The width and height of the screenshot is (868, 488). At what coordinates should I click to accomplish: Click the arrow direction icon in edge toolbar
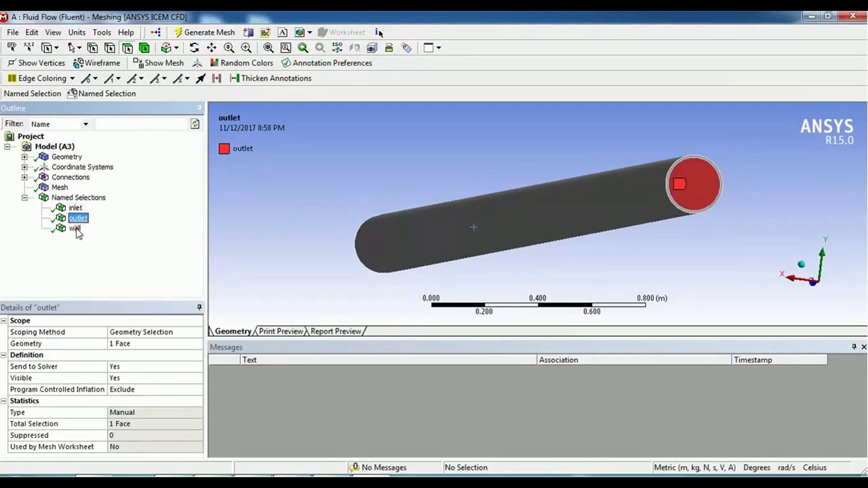201,78
